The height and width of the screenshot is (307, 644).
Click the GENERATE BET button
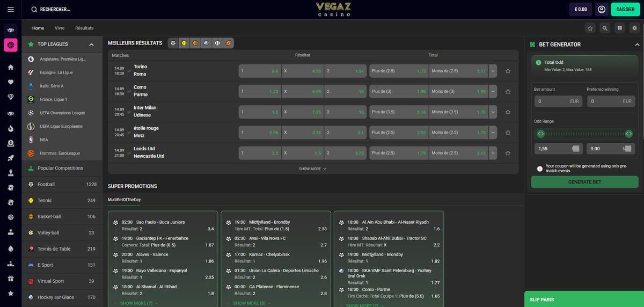point(584,182)
